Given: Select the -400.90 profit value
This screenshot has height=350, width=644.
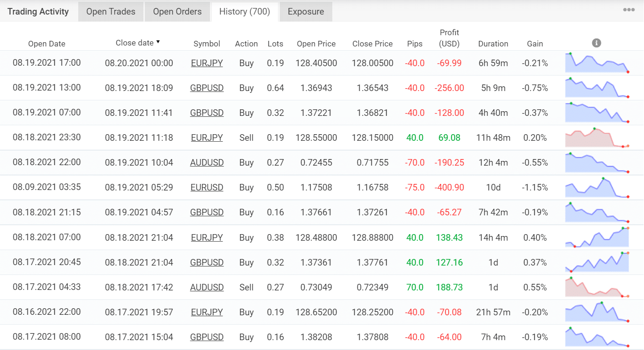Looking at the screenshot, I should [449, 187].
